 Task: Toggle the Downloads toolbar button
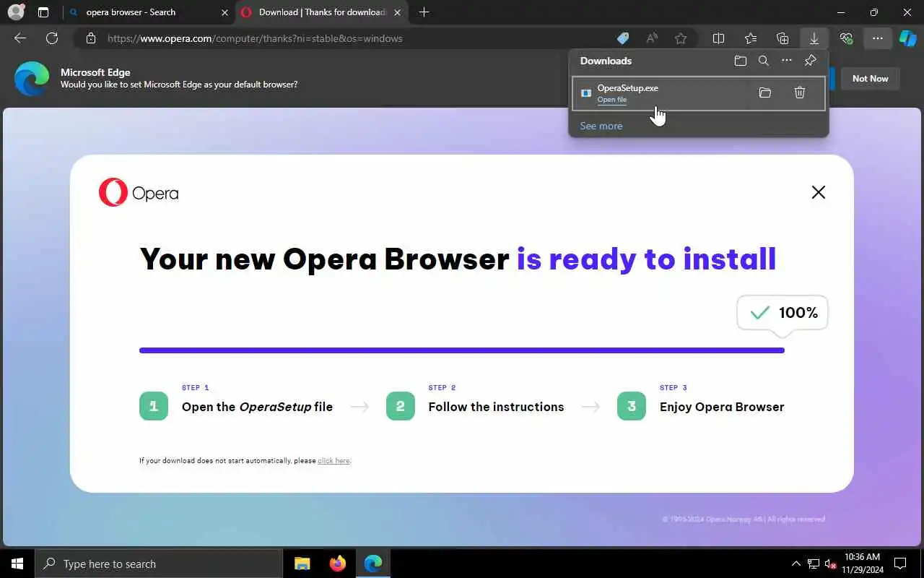[814, 38]
